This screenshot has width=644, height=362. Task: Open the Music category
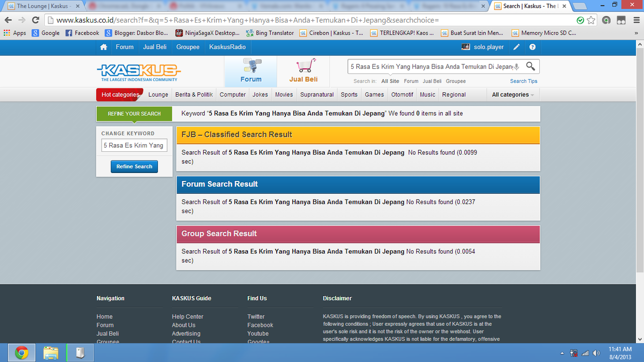pos(428,95)
